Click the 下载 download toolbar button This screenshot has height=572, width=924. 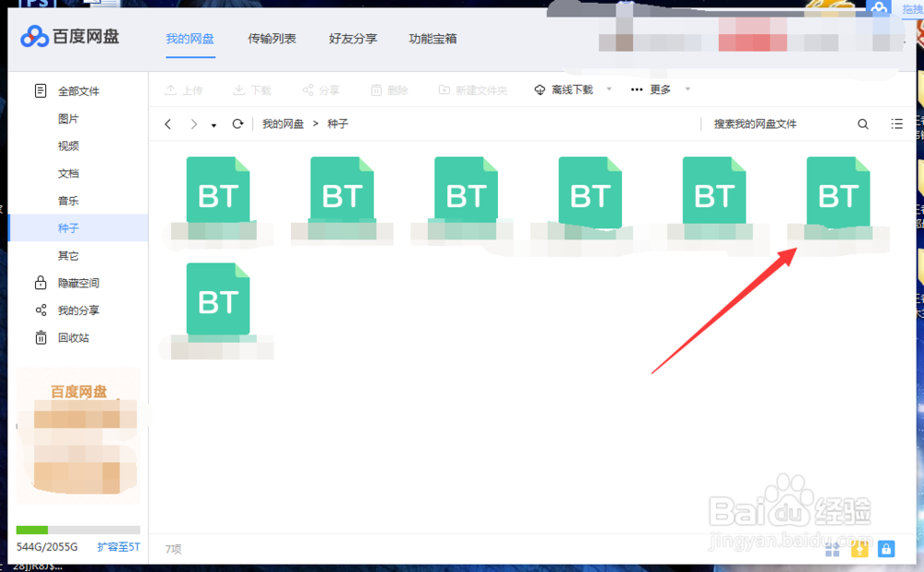252,91
